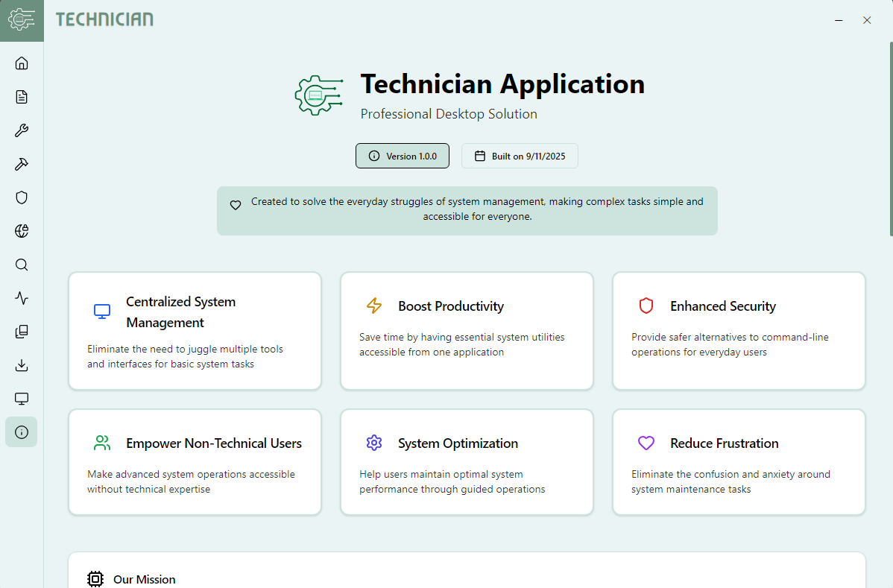The image size is (893, 588).
Task: Select the Info icon at sidebar bottom
Action: pos(22,432)
